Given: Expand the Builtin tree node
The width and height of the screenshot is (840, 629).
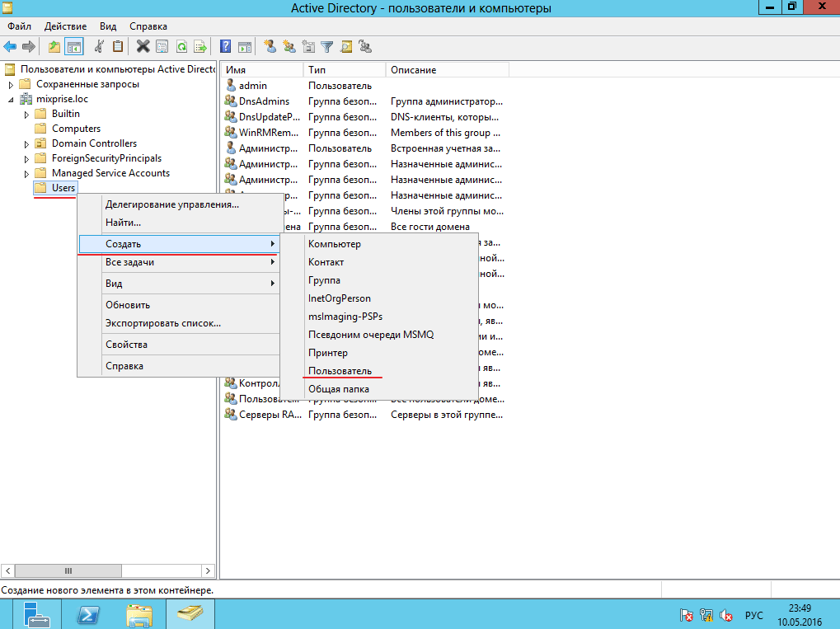Looking at the screenshot, I should (x=26, y=114).
